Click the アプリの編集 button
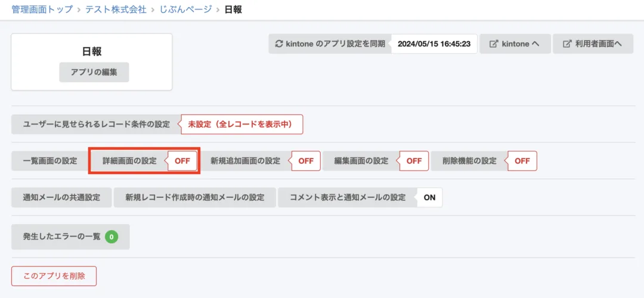This screenshot has height=298, width=644. [x=94, y=72]
